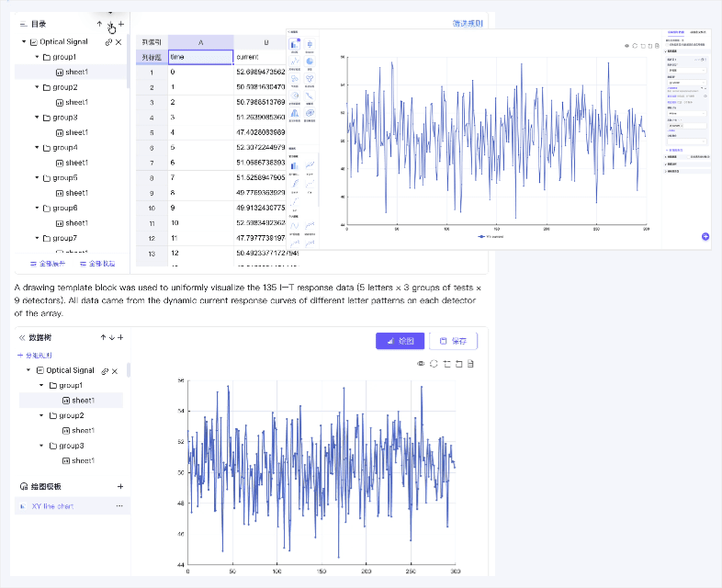Image resolution: width=722 pixels, height=588 pixels.
Task: Select sheet1 under group2 in 目录
Action: (x=72, y=102)
